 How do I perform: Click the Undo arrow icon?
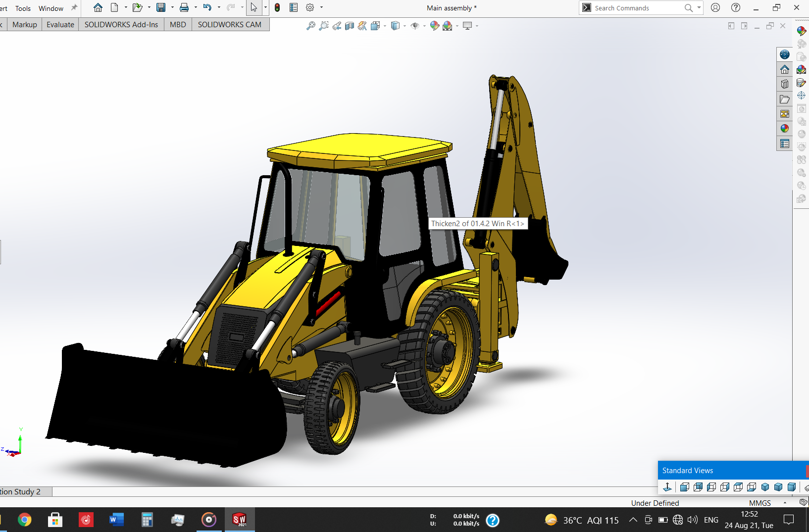point(207,7)
